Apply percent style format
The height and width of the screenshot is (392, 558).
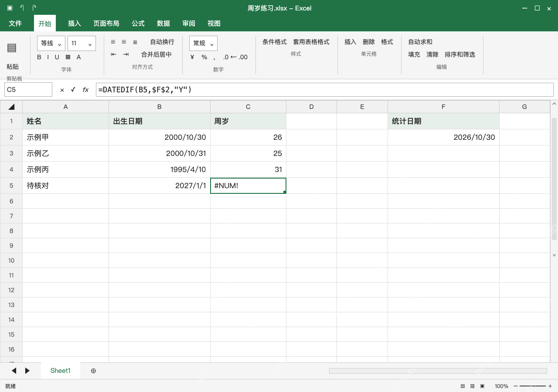point(204,57)
